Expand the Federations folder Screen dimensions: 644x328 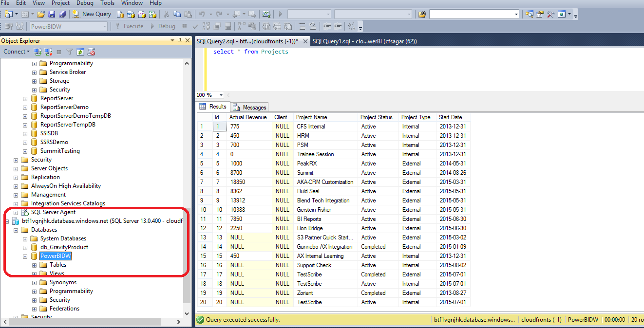[x=35, y=309]
